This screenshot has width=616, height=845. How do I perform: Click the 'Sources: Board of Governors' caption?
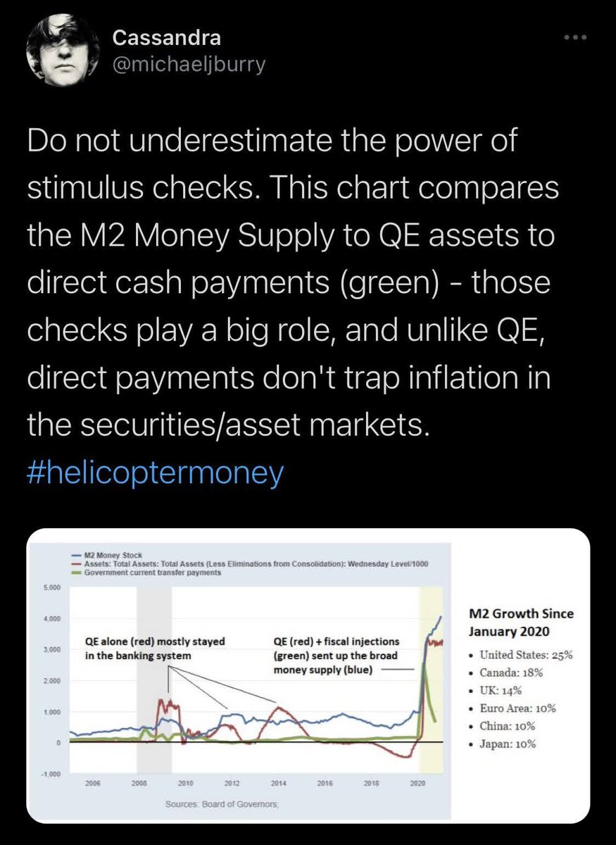tap(222, 803)
